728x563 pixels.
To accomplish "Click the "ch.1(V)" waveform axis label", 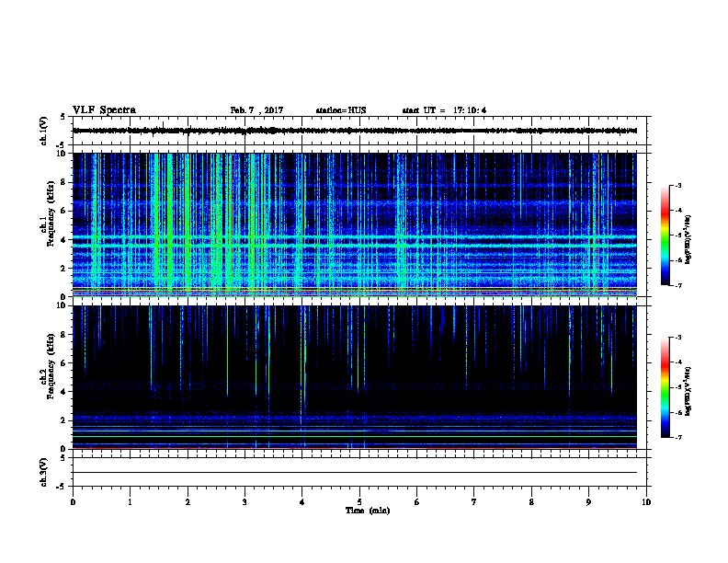I will click(x=44, y=131).
